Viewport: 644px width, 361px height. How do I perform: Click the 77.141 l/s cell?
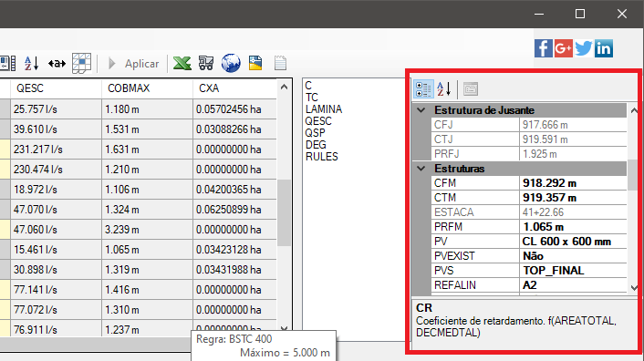(56, 290)
